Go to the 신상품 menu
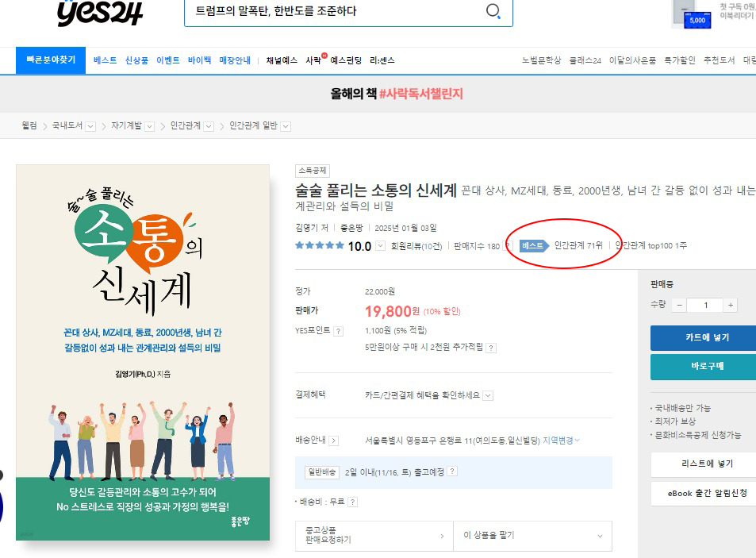 [136, 60]
